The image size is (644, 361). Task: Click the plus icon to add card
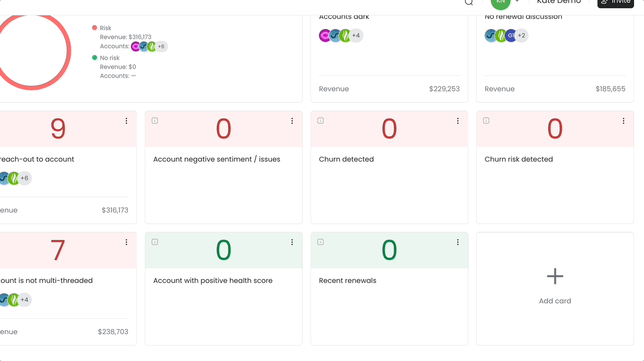click(555, 276)
